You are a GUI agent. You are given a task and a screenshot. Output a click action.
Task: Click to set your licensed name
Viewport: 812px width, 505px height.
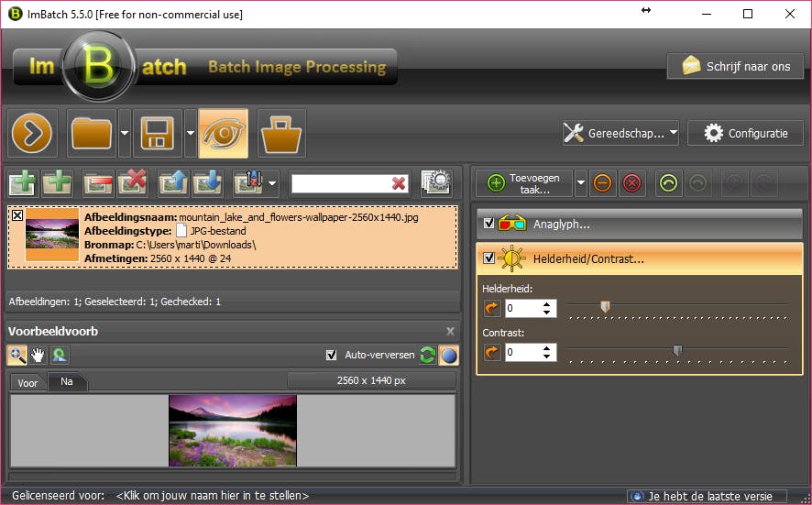coord(213,496)
